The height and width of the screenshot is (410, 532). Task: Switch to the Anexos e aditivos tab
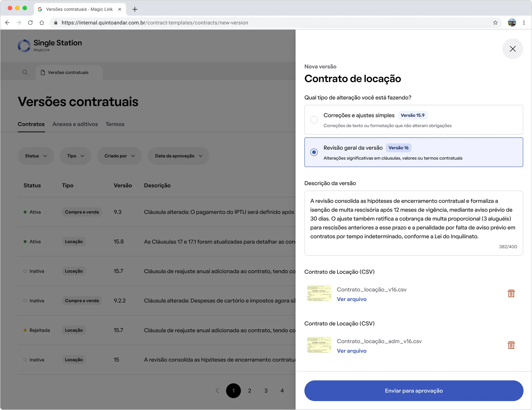(x=75, y=124)
